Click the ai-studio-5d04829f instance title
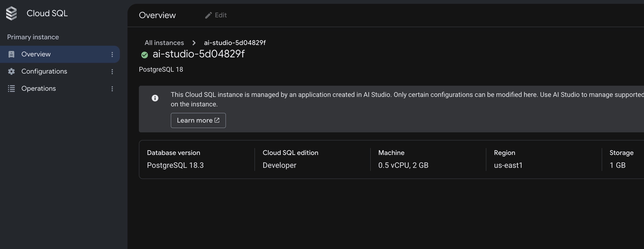 coord(199,54)
